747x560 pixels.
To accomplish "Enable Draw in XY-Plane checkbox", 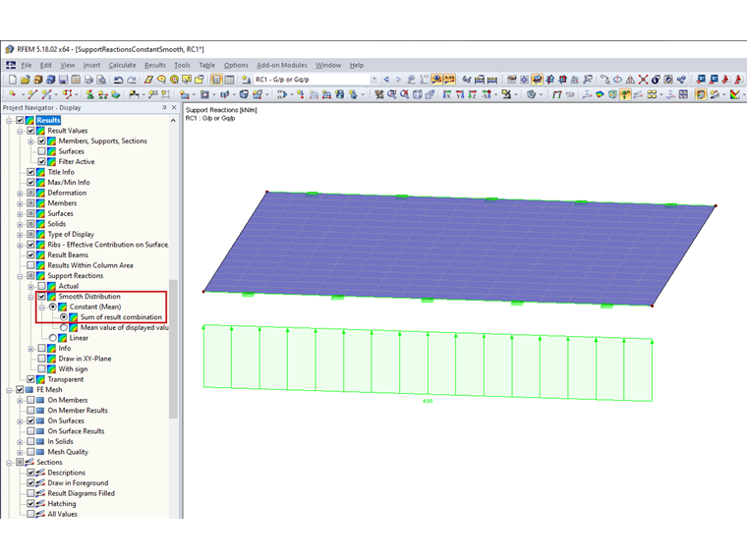I will click(x=41, y=359).
